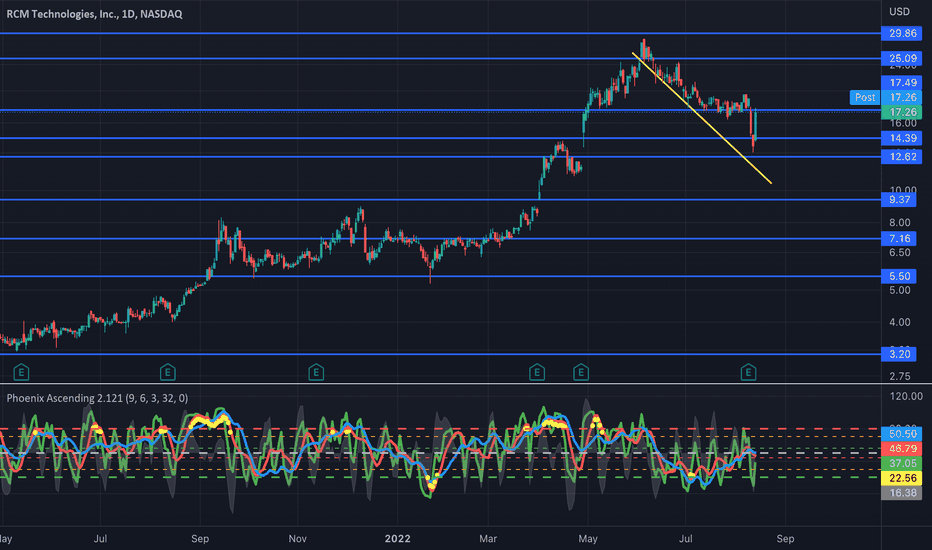Click the yellow 22.56 indicator value
Image resolution: width=932 pixels, height=550 pixels.
tap(902, 478)
